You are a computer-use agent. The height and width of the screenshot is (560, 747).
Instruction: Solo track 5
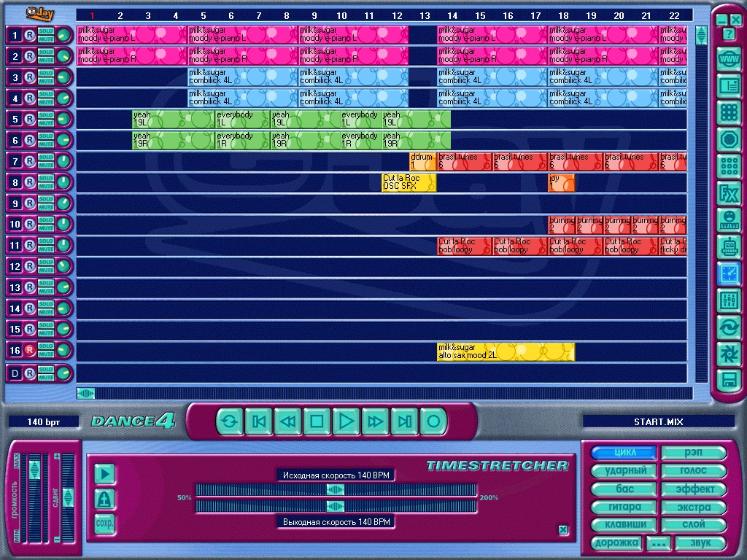(x=46, y=114)
